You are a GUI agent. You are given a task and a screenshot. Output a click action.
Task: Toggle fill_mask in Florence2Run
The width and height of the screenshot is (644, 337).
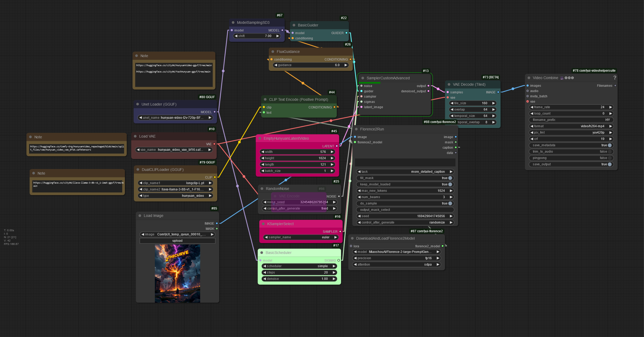coord(450,178)
